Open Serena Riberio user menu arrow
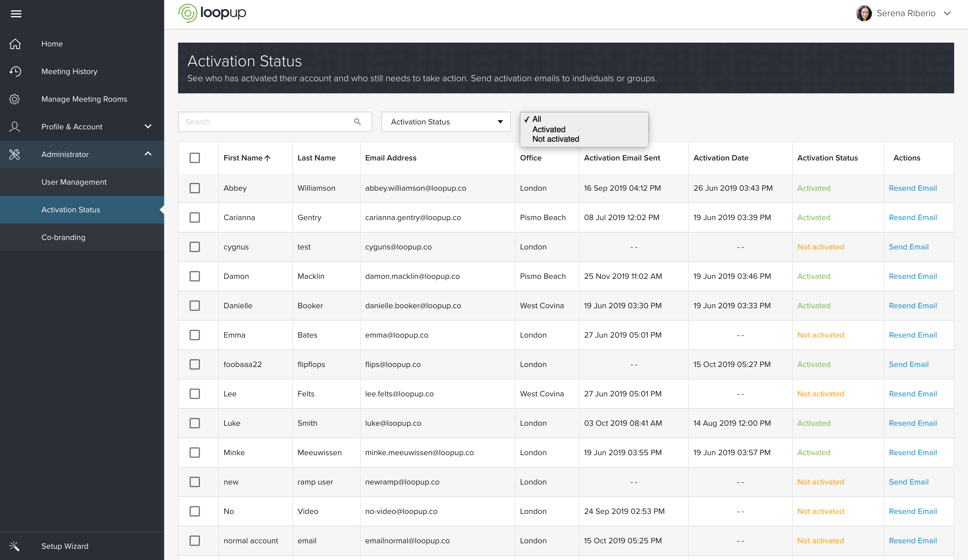The image size is (968, 560). click(947, 14)
